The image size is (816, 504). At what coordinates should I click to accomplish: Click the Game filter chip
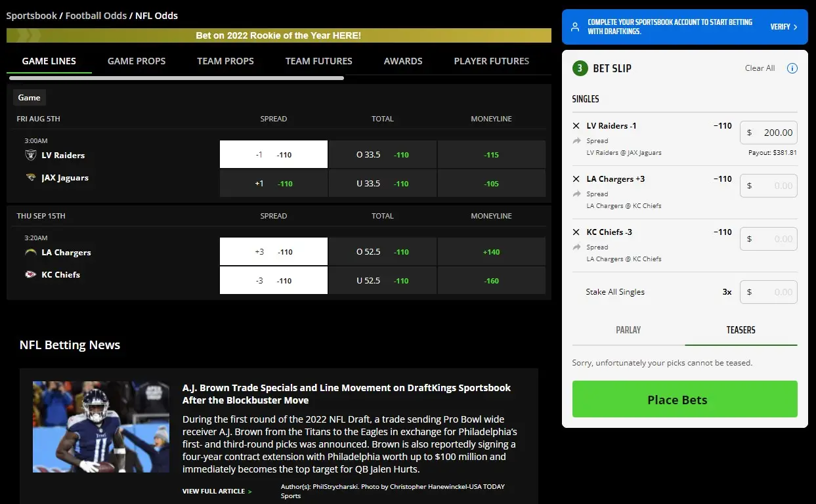pyautogui.click(x=29, y=97)
